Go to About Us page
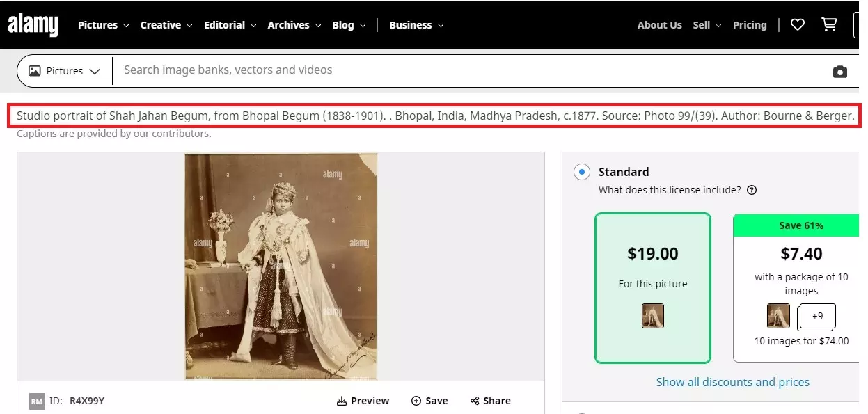Viewport: 868px width, 414px height. (659, 25)
